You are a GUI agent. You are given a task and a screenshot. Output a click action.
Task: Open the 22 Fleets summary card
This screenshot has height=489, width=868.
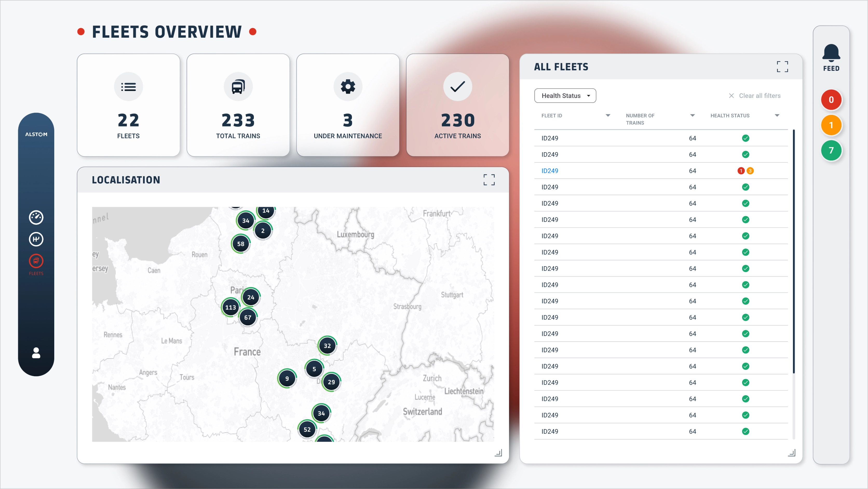click(128, 105)
